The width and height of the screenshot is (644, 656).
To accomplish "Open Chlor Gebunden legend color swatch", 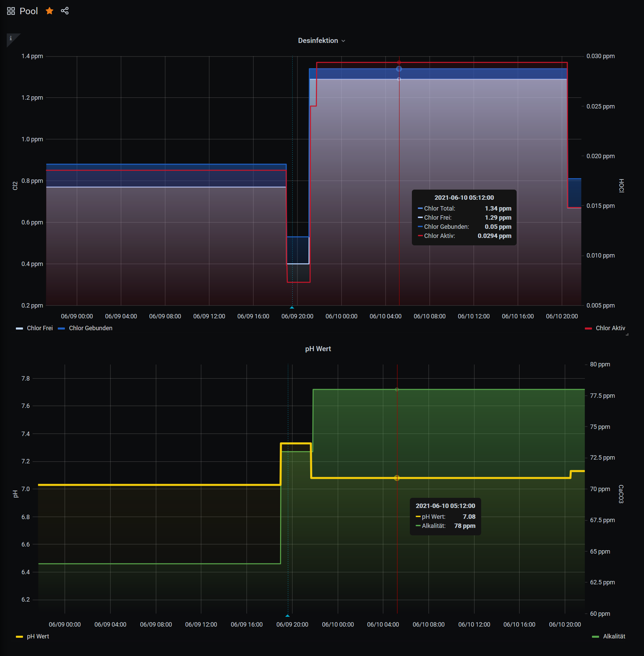I will point(61,329).
